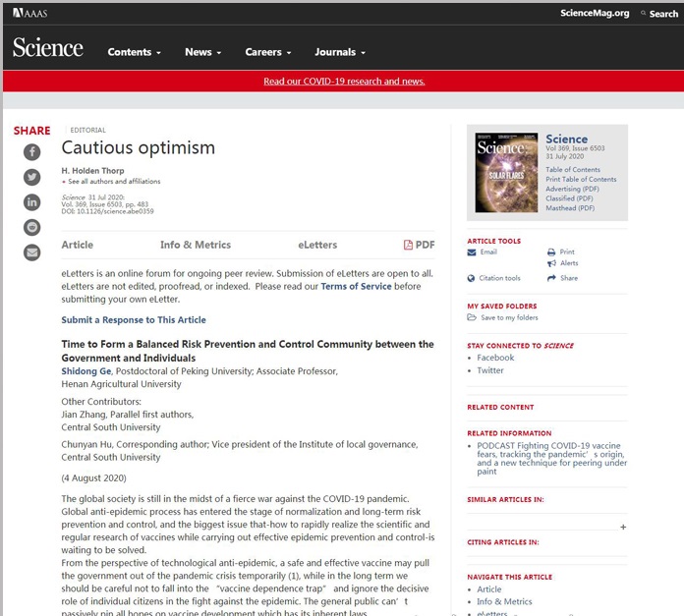
Task: Open Citation tools globe icon
Action: click(472, 278)
